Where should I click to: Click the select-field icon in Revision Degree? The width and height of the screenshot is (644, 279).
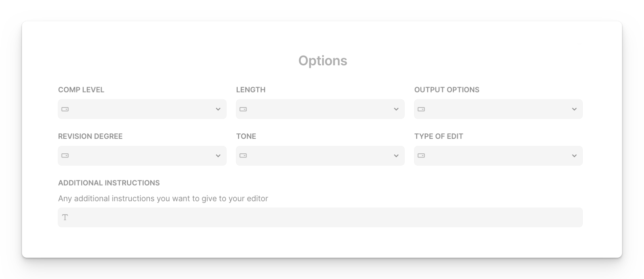(65, 156)
